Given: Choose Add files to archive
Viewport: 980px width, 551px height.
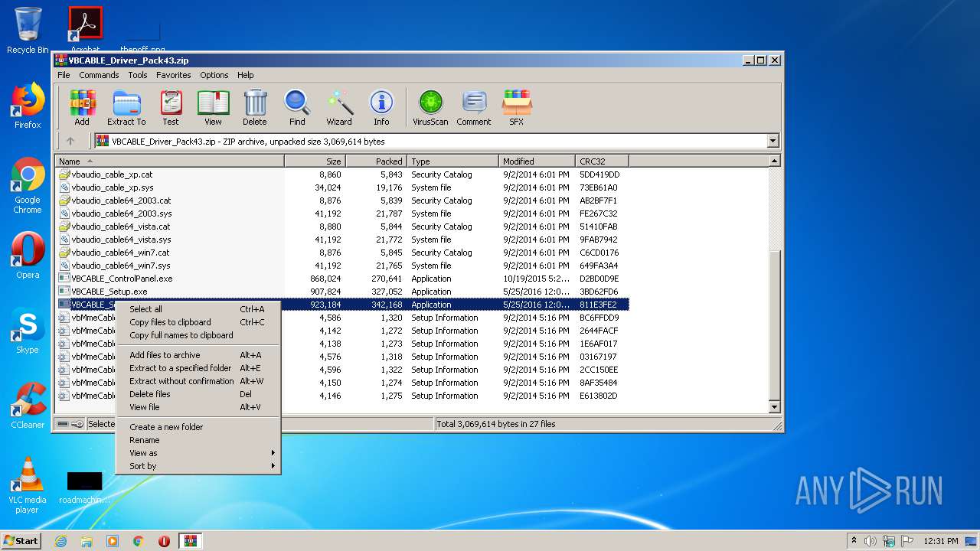Looking at the screenshot, I should 198,355.
